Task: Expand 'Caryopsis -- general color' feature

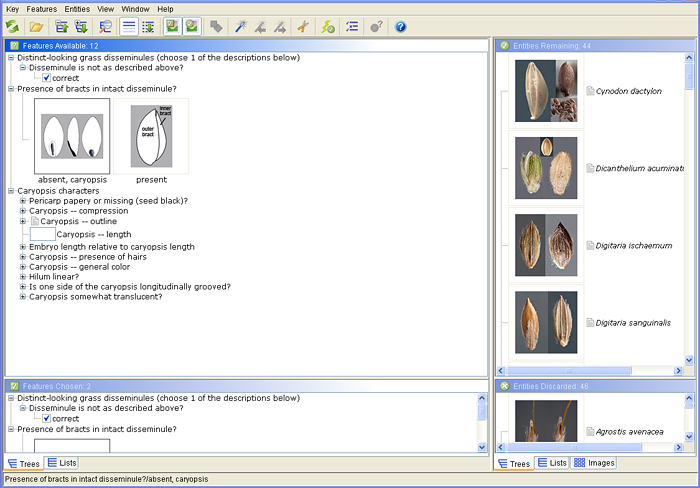Action: point(23,267)
